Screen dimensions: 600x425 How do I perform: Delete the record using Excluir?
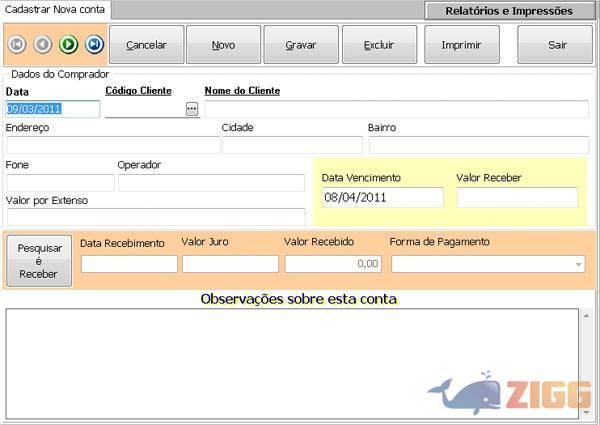(x=379, y=45)
